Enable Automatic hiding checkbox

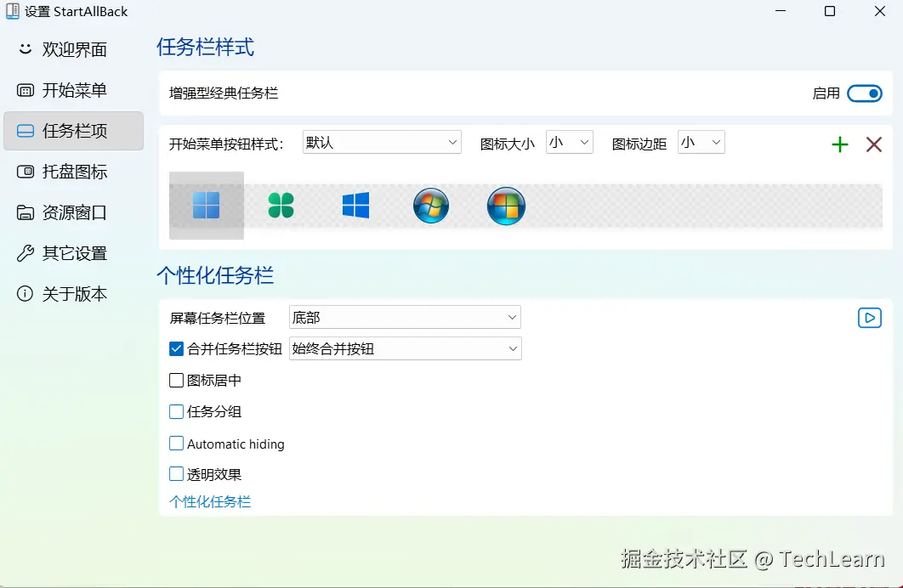click(x=176, y=443)
